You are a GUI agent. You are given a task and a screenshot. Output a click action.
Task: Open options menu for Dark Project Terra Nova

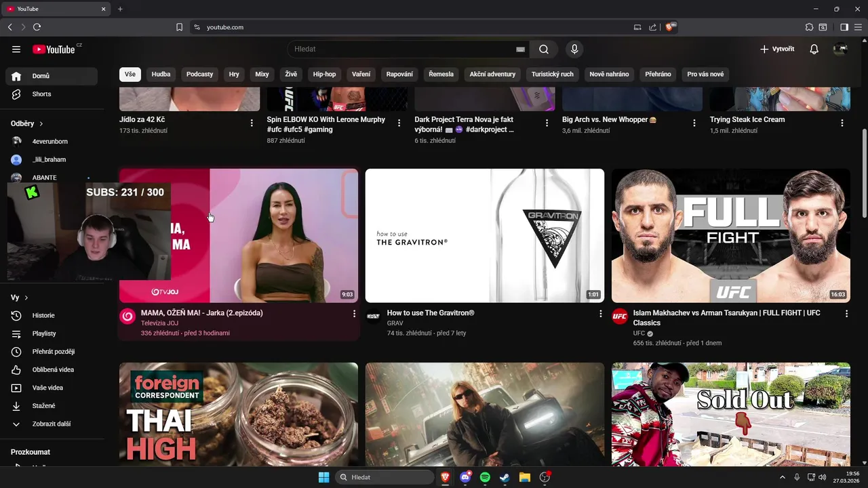point(547,123)
